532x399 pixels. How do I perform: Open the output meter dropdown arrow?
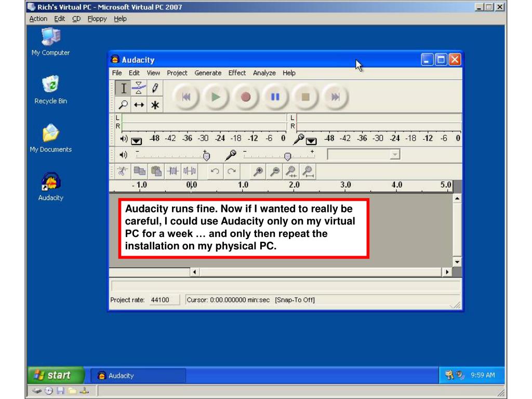click(x=137, y=141)
